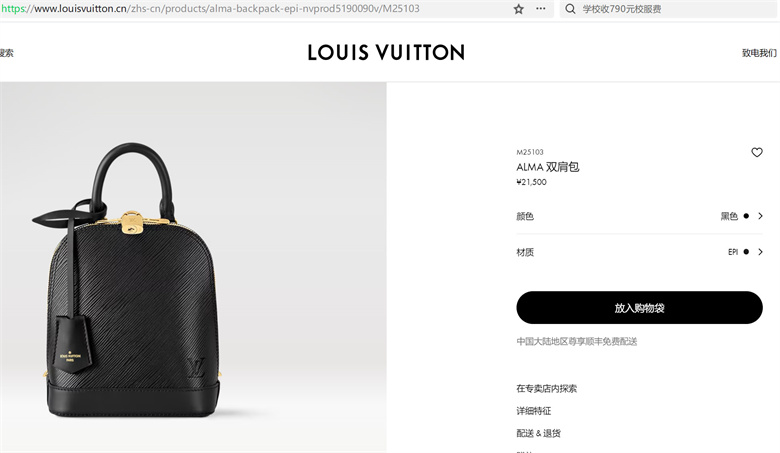Click the 黑色 color label text

tap(729, 216)
